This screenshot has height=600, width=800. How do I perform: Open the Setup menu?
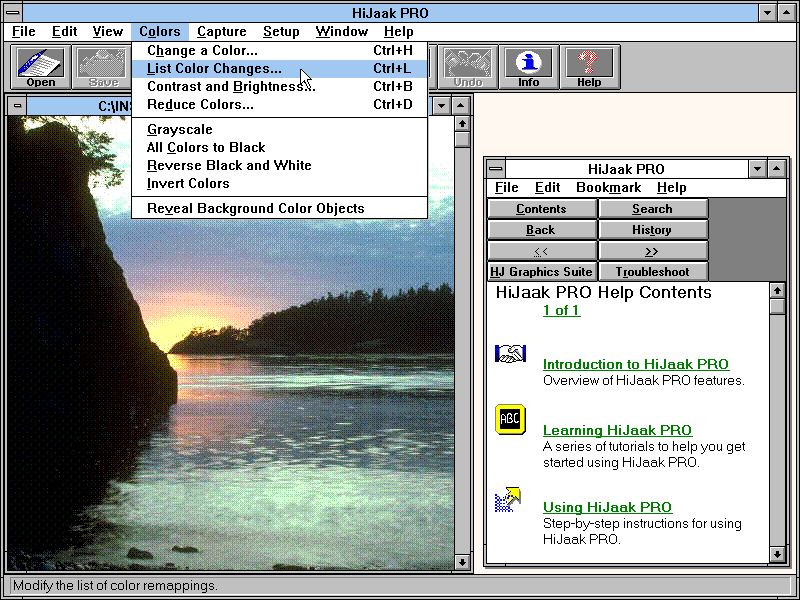(x=281, y=32)
